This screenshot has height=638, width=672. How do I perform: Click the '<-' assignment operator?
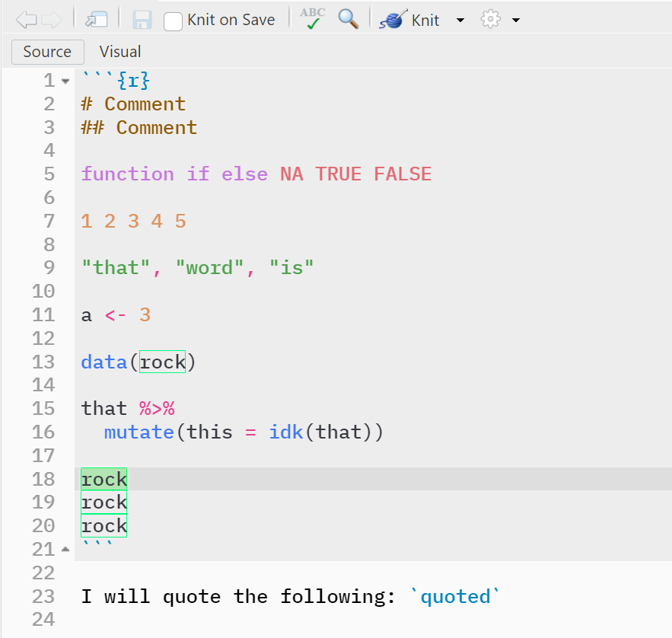[x=116, y=315]
